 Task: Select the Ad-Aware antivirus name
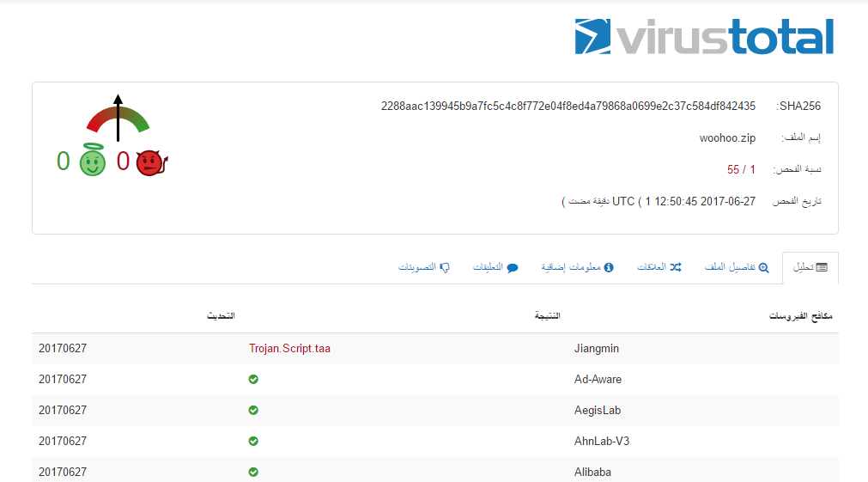598,380
